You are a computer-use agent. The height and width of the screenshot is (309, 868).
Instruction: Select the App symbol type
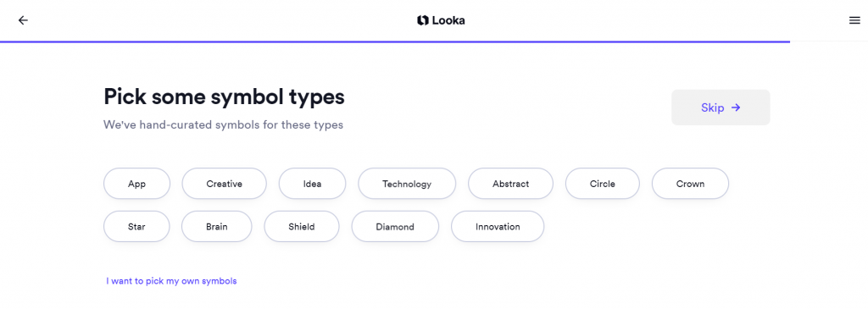click(136, 184)
